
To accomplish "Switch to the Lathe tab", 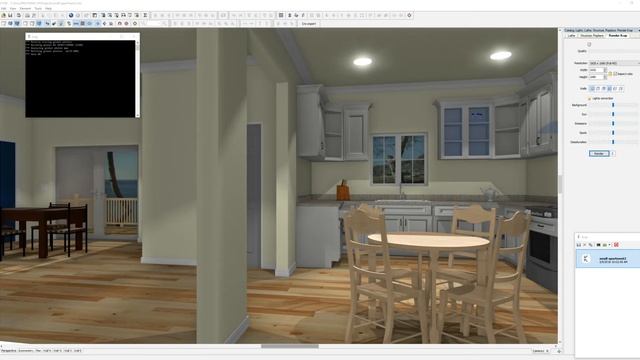I will point(571,36).
